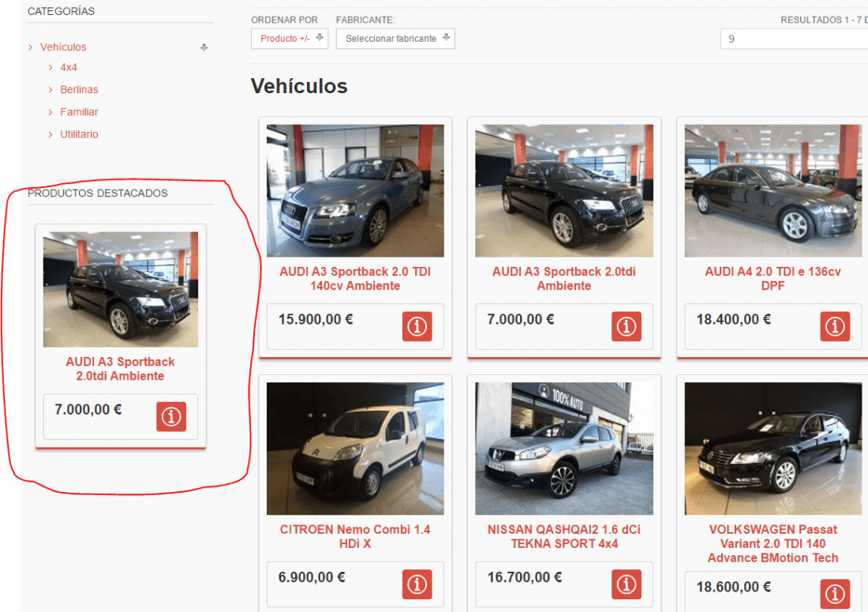868x612 pixels.
Task: Click the PRODUCTOS DESTACADOS heading
Action: [x=98, y=193]
